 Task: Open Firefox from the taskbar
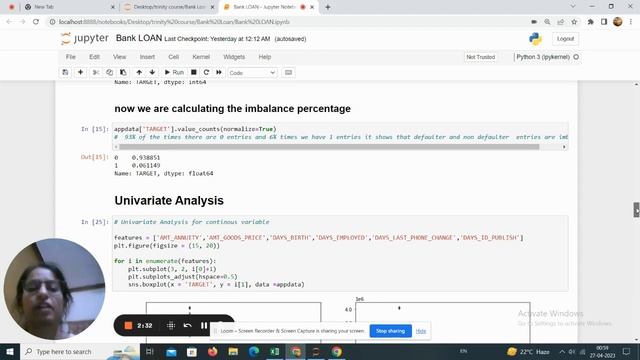tap(212, 351)
